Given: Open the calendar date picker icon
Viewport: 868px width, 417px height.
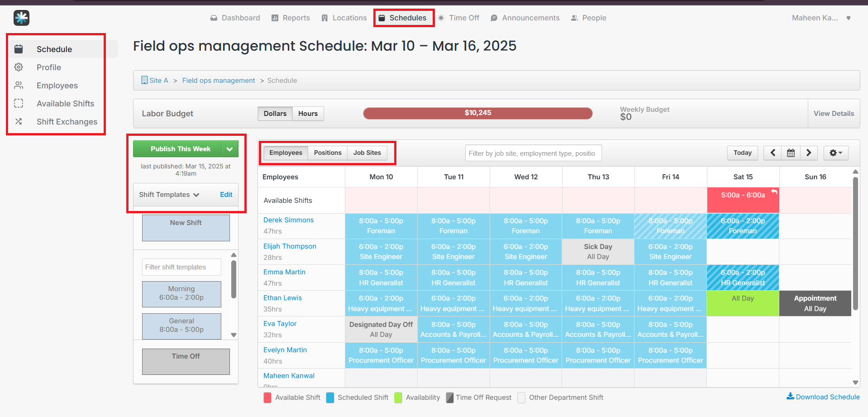Looking at the screenshot, I should tap(791, 153).
